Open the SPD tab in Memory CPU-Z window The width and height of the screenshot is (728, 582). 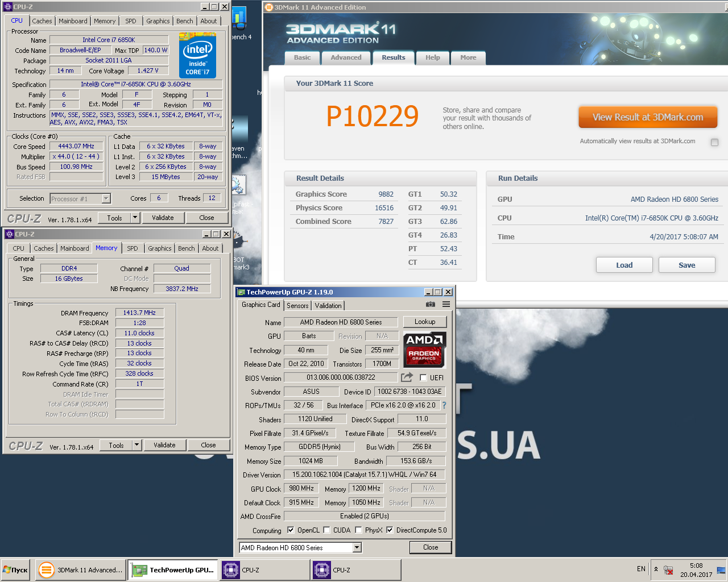(x=133, y=248)
